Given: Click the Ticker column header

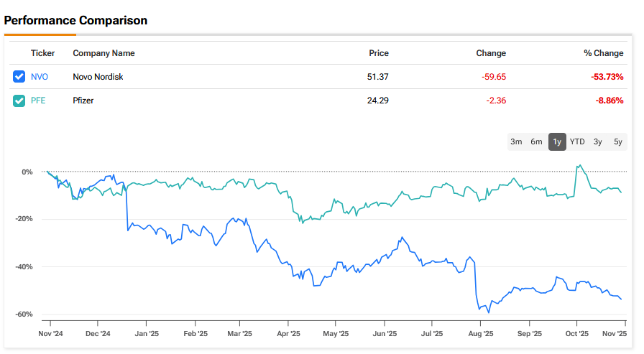Looking at the screenshot, I should tap(42, 53).
